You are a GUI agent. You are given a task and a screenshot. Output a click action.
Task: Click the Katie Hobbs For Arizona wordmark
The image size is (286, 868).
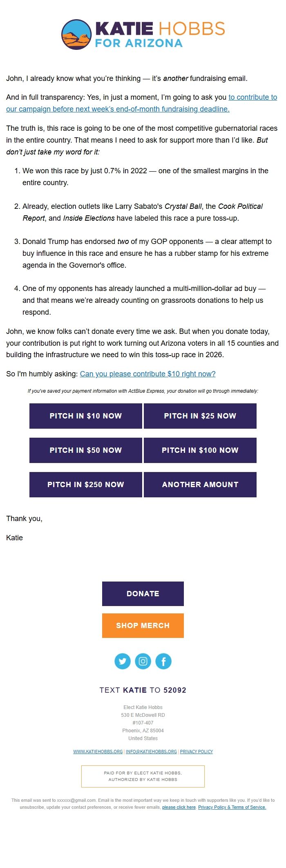[x=159, y=35]
